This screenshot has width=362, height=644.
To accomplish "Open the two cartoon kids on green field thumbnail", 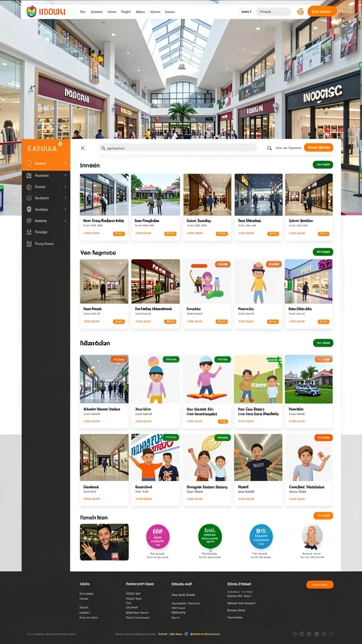I will pyautogui.click(x=258, y=379).
